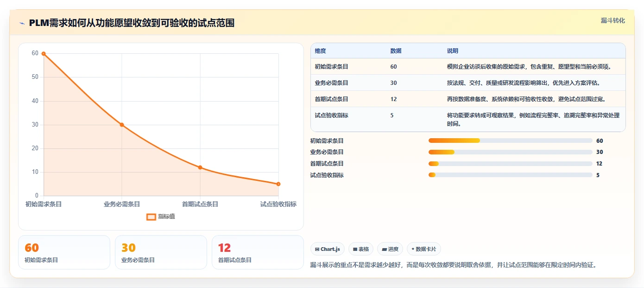Click the 表格 tag chip
Viewport: 644px width, 288px height.
coord(361,249)
